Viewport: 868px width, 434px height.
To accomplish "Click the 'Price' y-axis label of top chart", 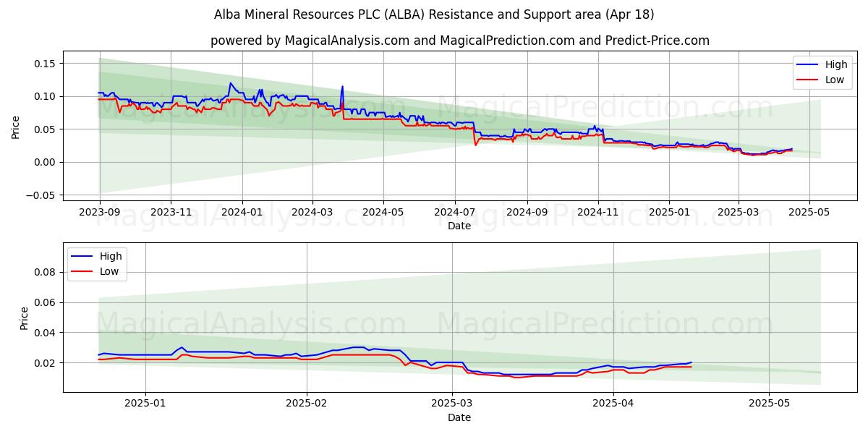I will [16, 127].
